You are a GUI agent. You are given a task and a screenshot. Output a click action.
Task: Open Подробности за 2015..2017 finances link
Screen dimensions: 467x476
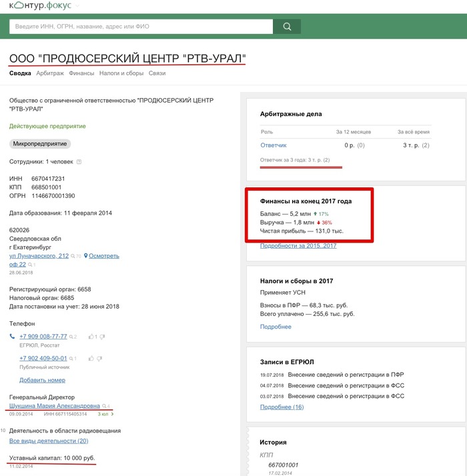point(298,246)
